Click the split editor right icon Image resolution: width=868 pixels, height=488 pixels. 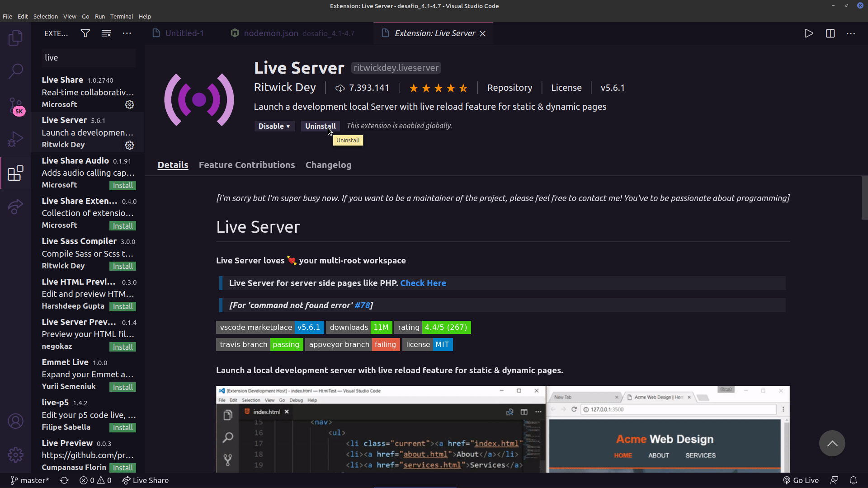[x=830, y=33]
